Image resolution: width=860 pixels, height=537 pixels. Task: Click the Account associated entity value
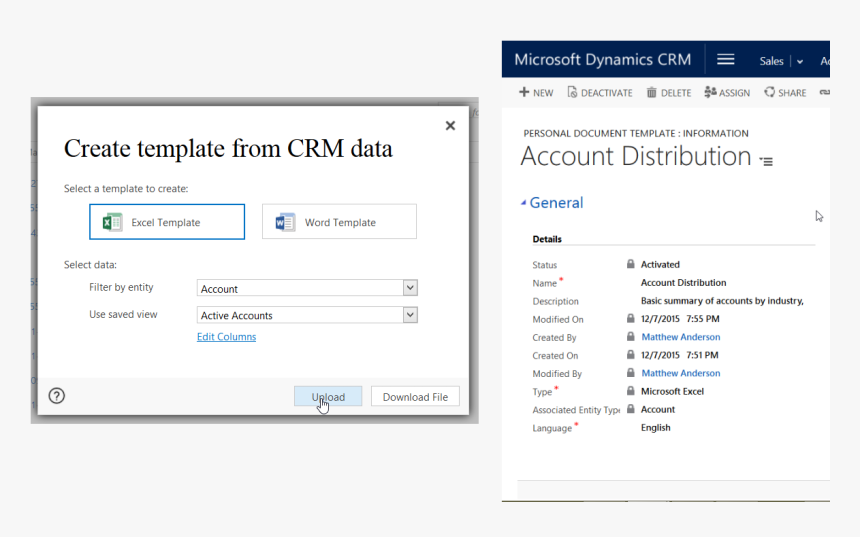(x=658, y=409)
